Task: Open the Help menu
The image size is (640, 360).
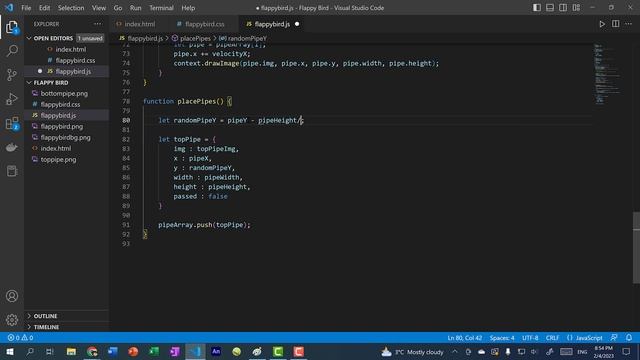Action: tap(188, 8)
